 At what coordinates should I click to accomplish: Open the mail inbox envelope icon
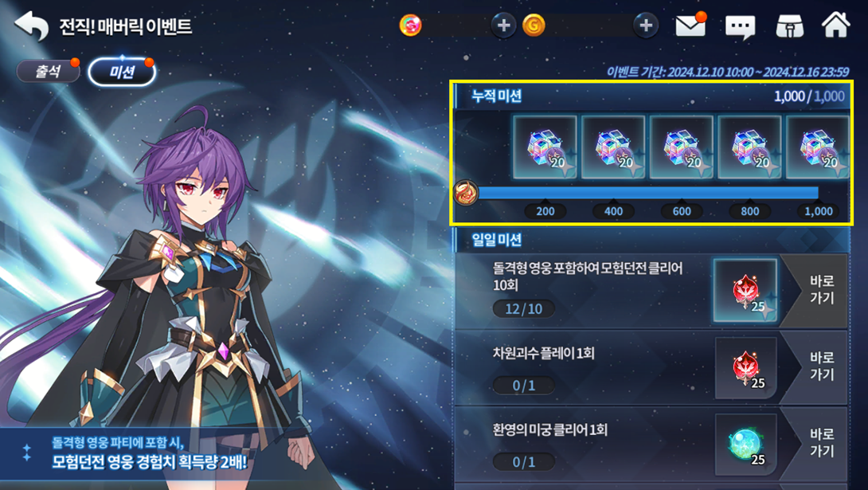(690, 25)
